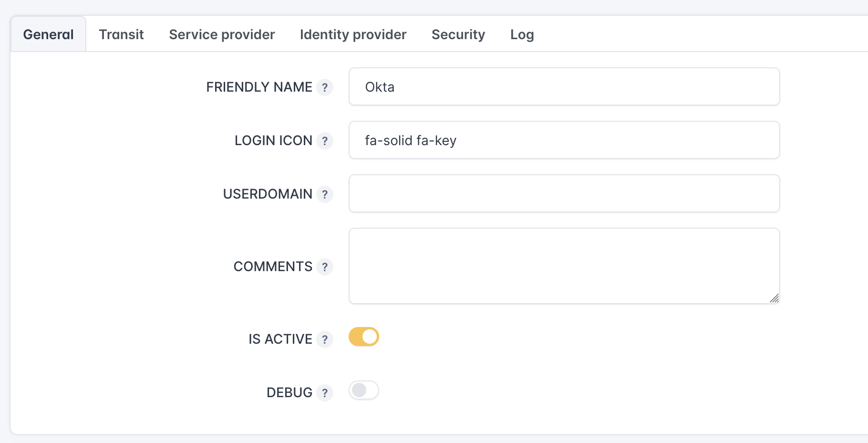Focus the Login Icon text field

[x=564, y=140]
